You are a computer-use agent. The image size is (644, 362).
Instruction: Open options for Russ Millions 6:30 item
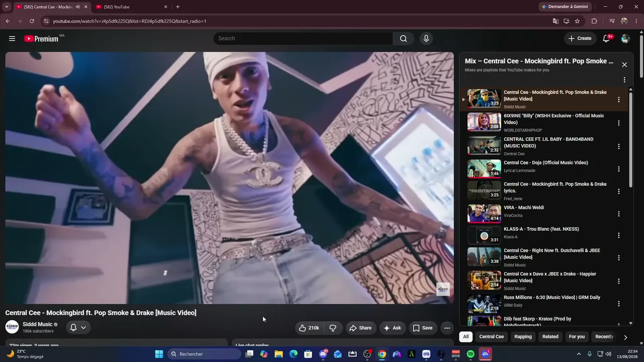tap(619, 304)
